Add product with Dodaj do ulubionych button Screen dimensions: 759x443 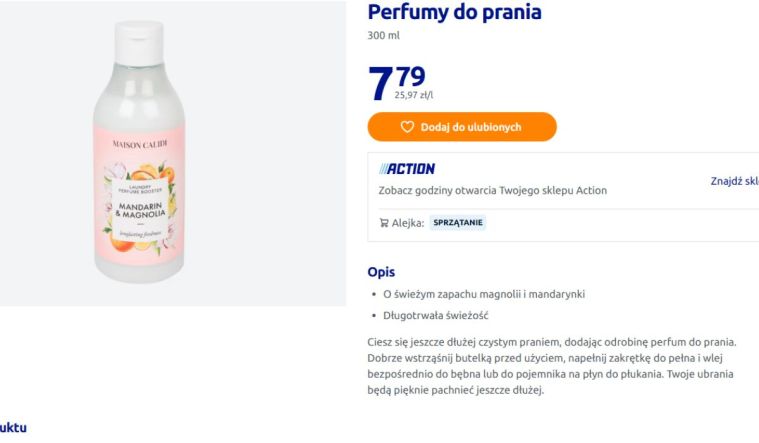click(462, 127)
